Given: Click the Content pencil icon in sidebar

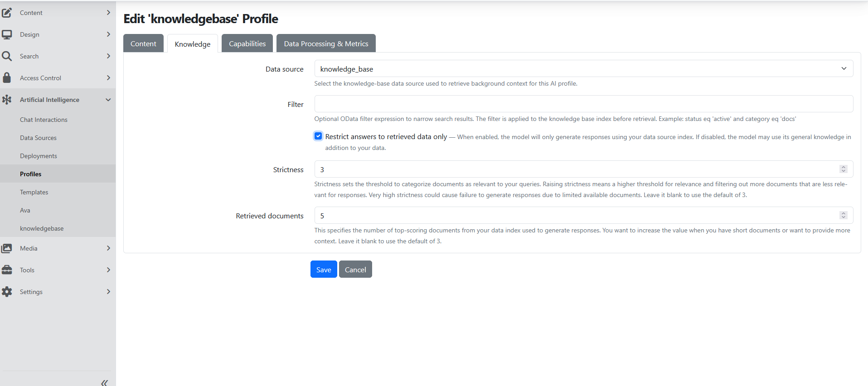Looking at the screenshot, I should click(7, 13).
